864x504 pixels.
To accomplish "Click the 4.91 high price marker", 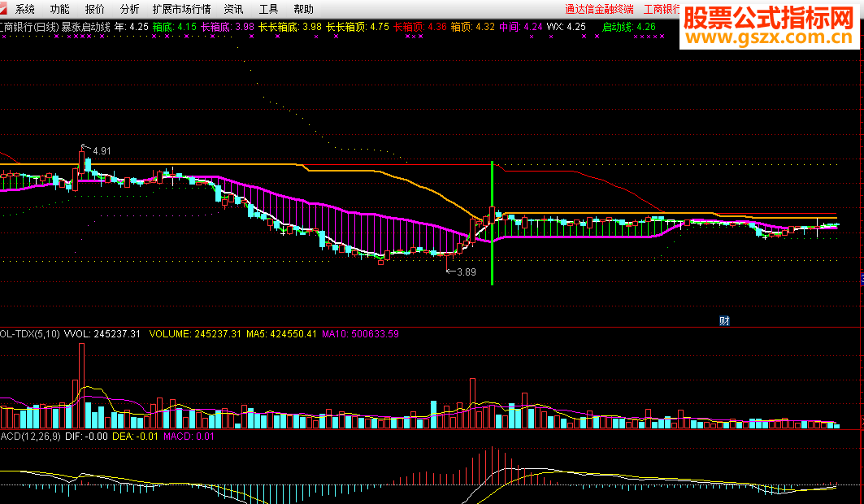I will [101, 151].
